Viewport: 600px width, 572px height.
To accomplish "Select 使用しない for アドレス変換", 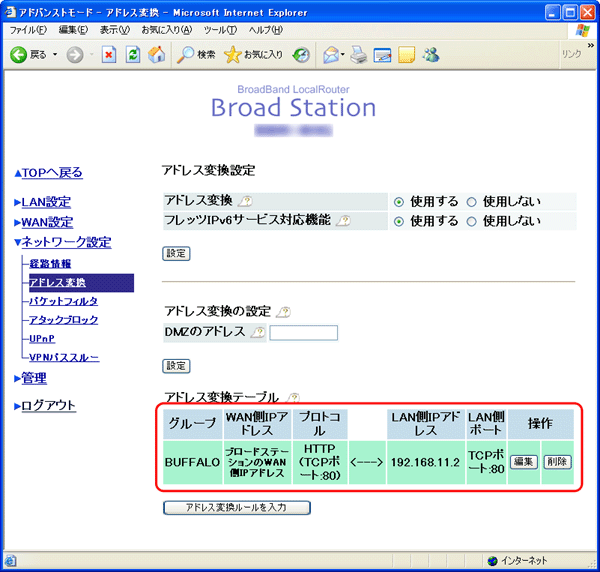I will 471,202.
